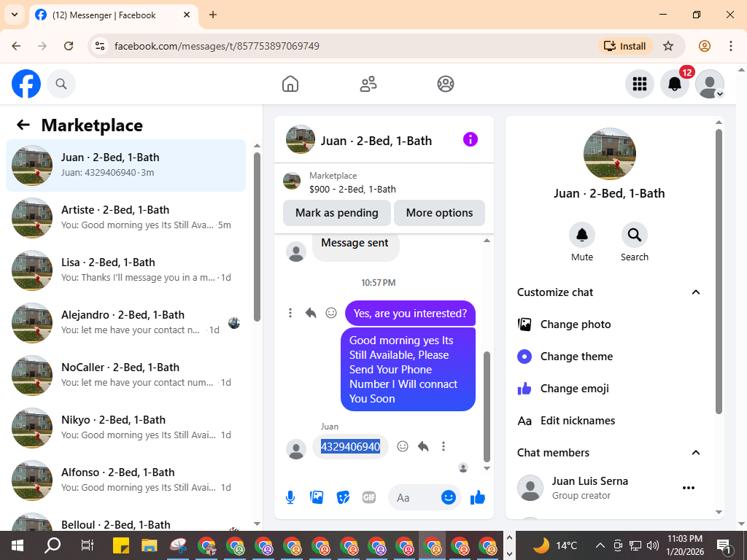The height and width of the screenshot is (560, 747).
Task: Open more options for Juan's number message
Action: 444,446
